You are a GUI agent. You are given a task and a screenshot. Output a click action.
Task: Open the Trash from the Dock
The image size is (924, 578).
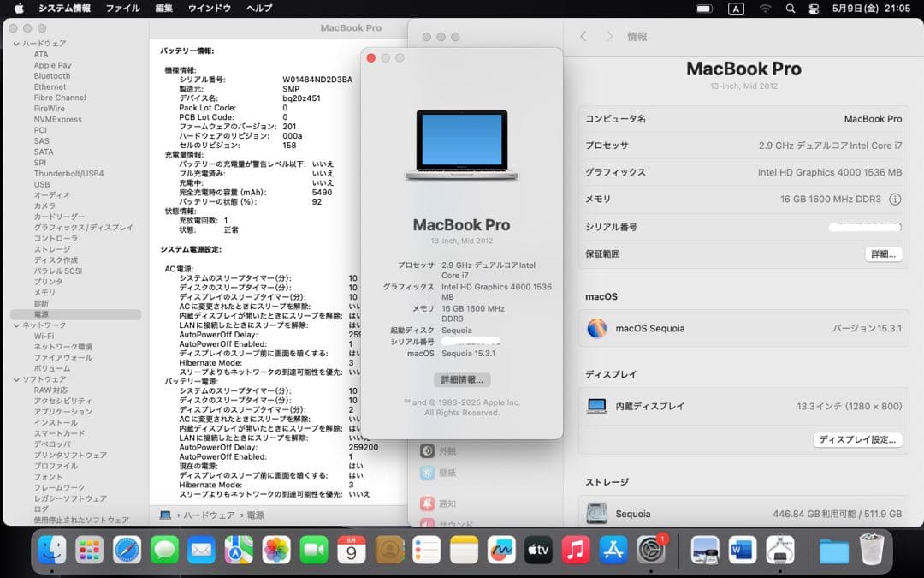tap(872, 552)
